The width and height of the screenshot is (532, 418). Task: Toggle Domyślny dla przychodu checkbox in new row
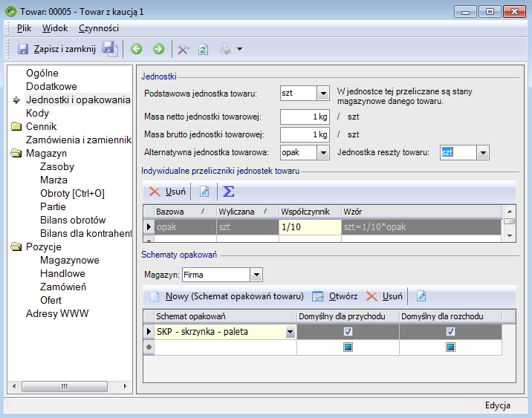pyautogui.click(x=348, y=347)
